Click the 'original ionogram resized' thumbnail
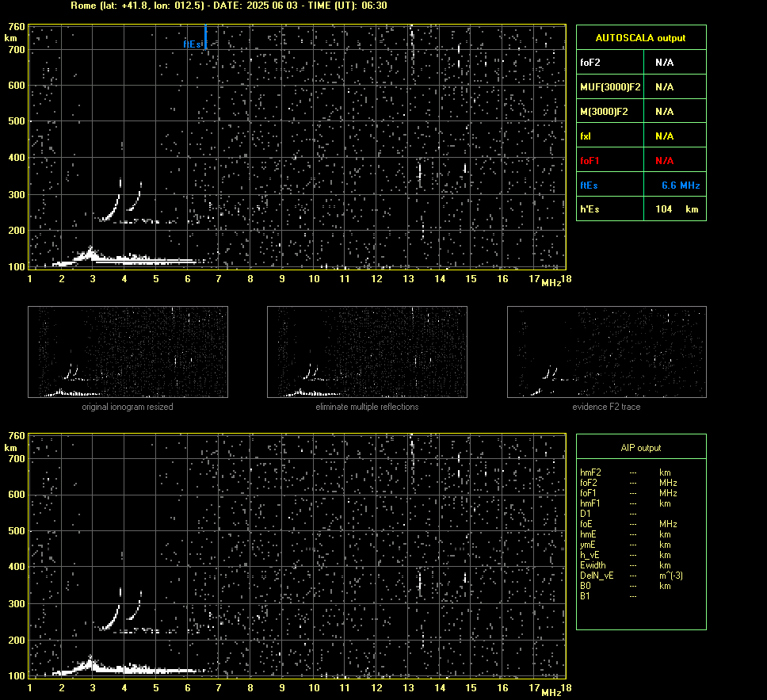767x700 pixels. tap(128, 352)
